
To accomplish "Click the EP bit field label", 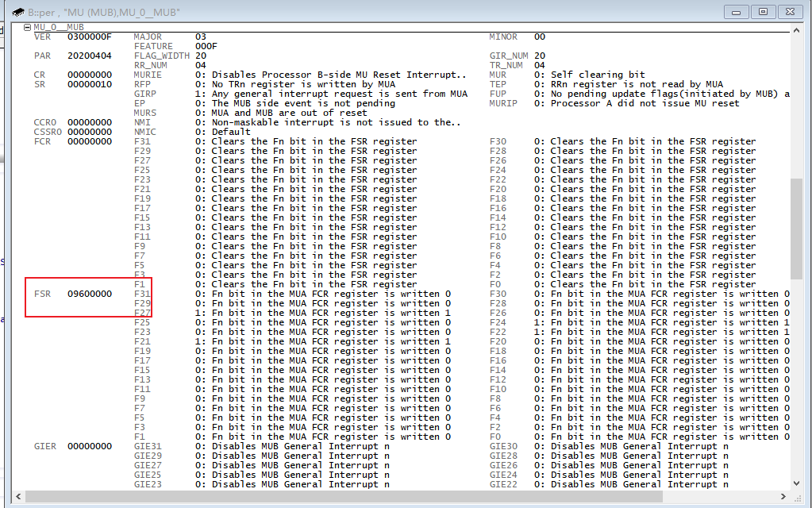I will pyautogui.click(x=140, y=103).
